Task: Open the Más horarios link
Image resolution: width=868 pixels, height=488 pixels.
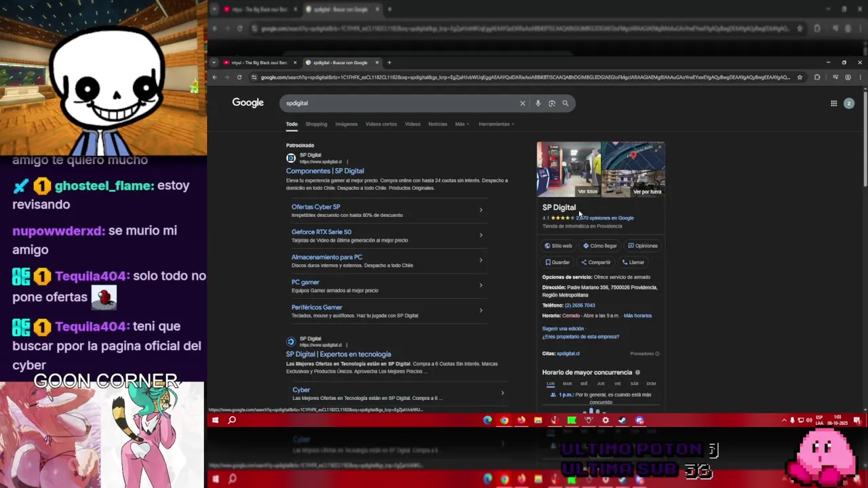Action: point(637,316)
